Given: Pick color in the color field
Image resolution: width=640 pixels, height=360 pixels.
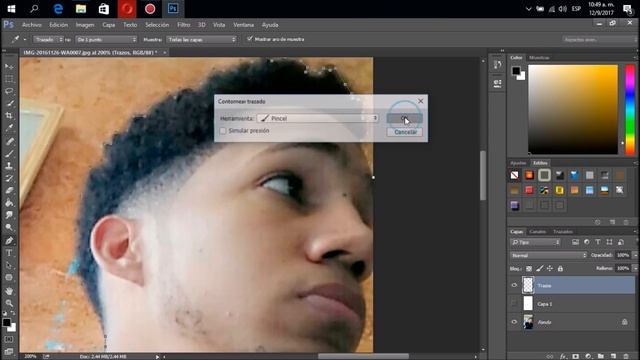Looking at the screenshot, I should coord(573,109).
